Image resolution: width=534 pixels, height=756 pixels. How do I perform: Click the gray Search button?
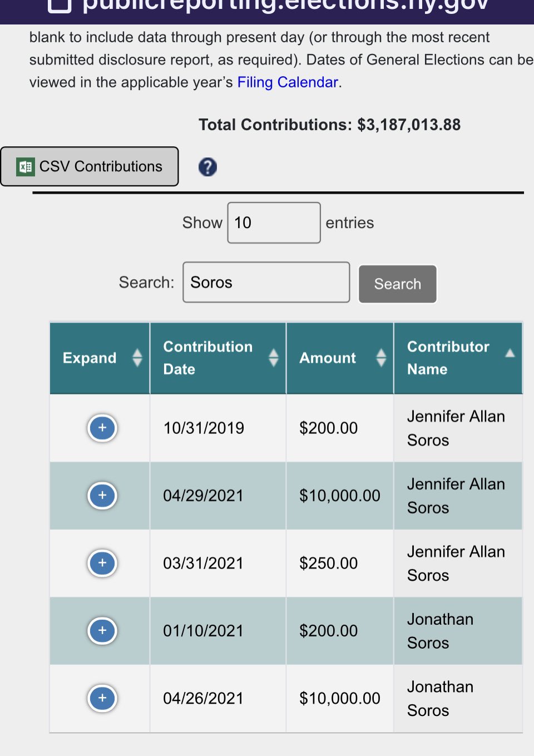(x=398, y=284)
